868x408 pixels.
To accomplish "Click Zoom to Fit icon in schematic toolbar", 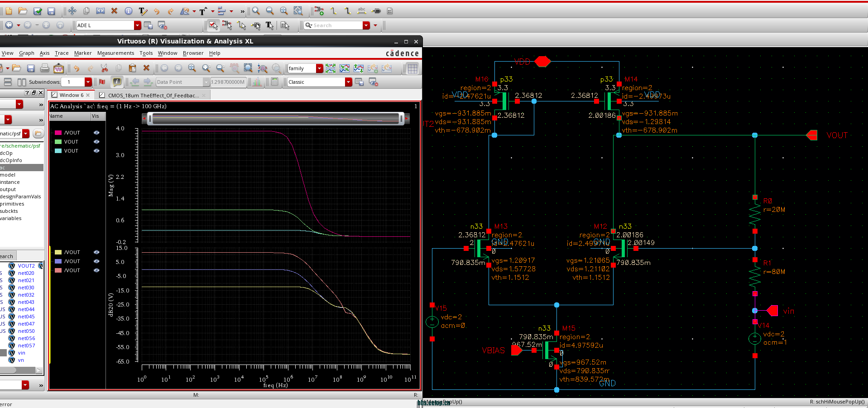I will coord(284,11).
